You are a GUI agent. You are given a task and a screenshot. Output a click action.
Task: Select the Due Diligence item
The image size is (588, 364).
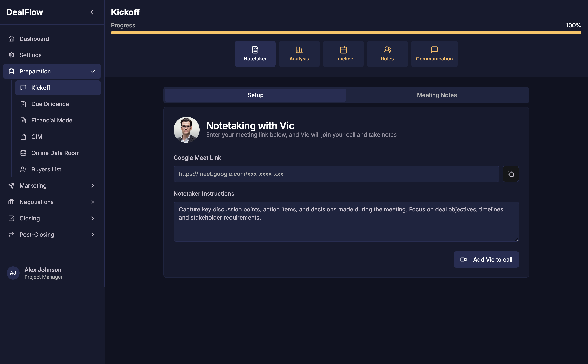pos(50,104)
